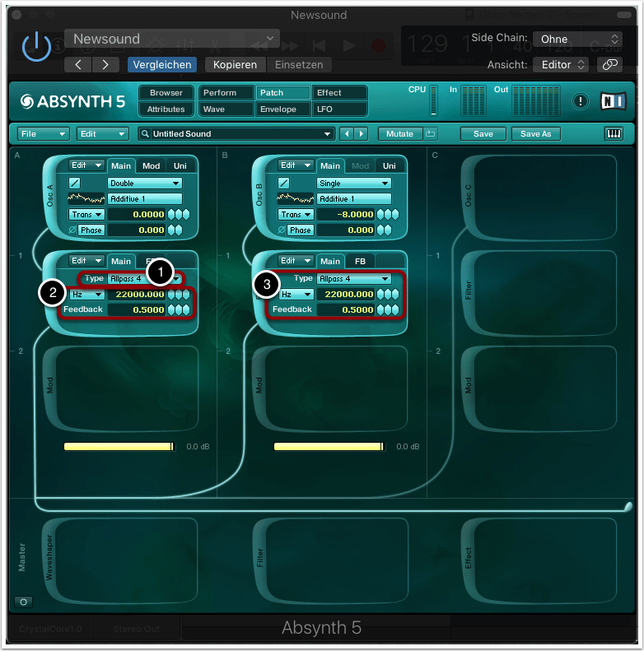Viewport: 644px width, 651px height.
Task: Open the Ansicht Editor dropdown
Action: click(x=561, y=65)
